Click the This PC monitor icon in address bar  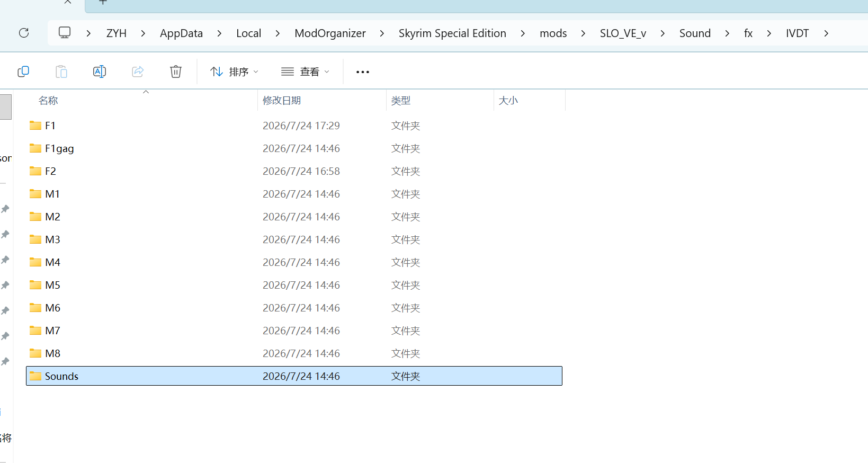tap(65, 33)
